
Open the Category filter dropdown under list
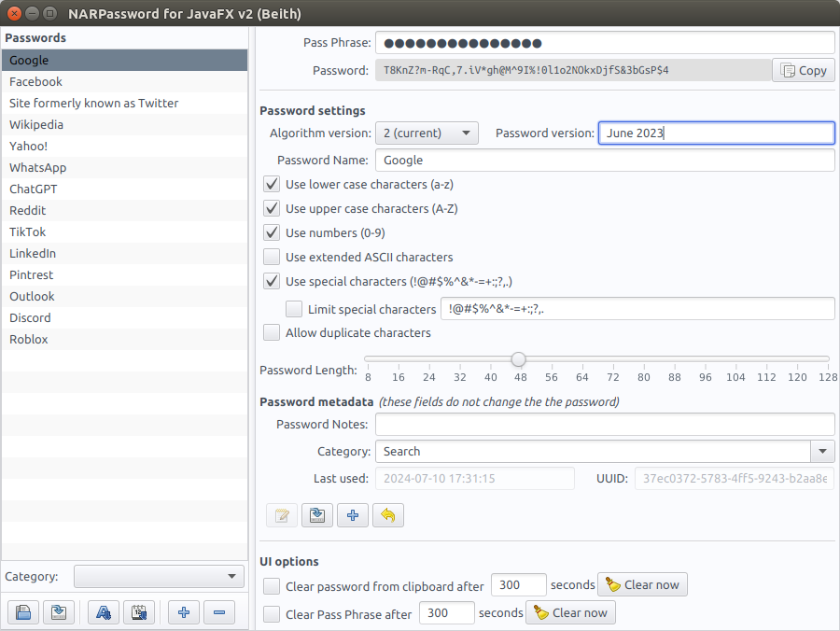159,577
